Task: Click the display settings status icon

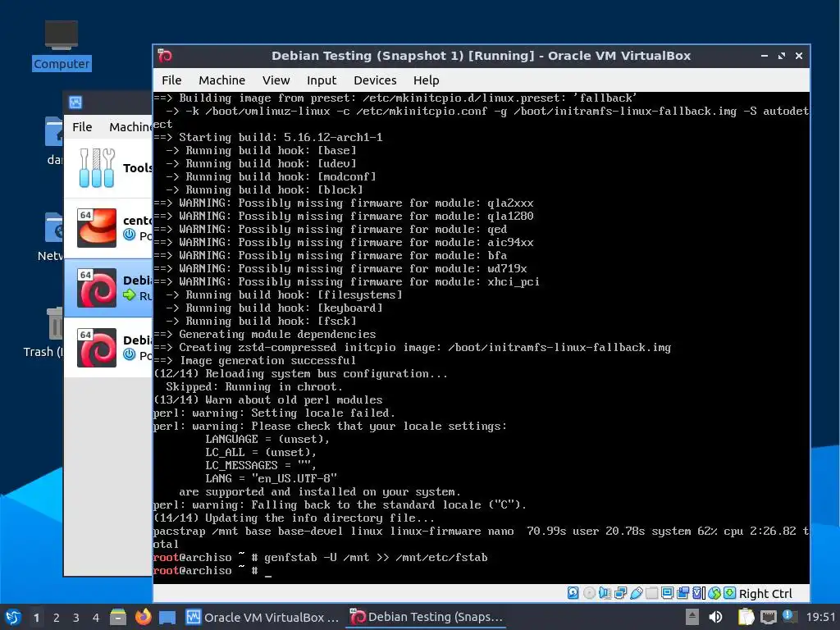Action: pyautogui.click(x=667, y=593)
